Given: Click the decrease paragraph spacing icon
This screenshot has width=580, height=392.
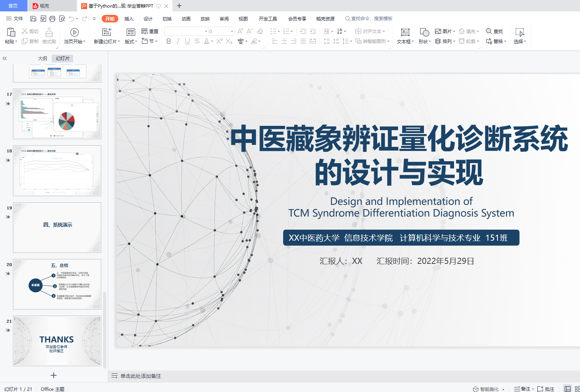Looking at the screenshot, I should (336, 41).
